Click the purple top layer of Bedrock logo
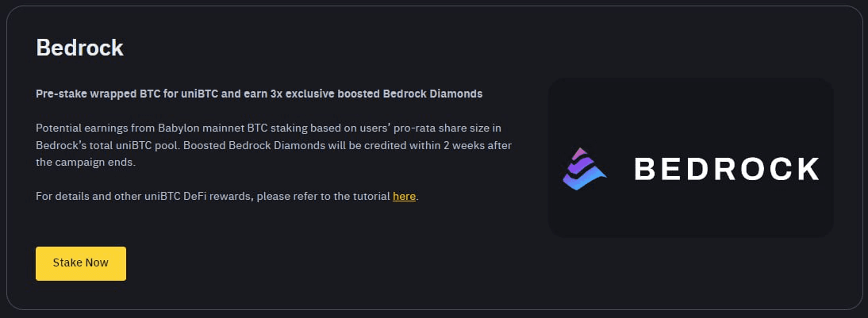The image size is (868, 318). tap(579, 155)
